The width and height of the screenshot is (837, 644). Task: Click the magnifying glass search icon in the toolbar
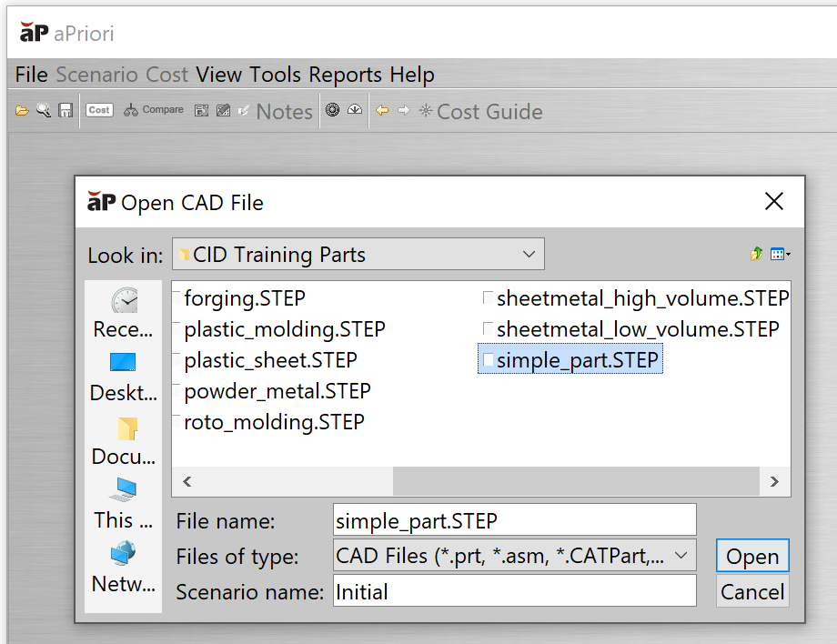[x=44, y=110]
